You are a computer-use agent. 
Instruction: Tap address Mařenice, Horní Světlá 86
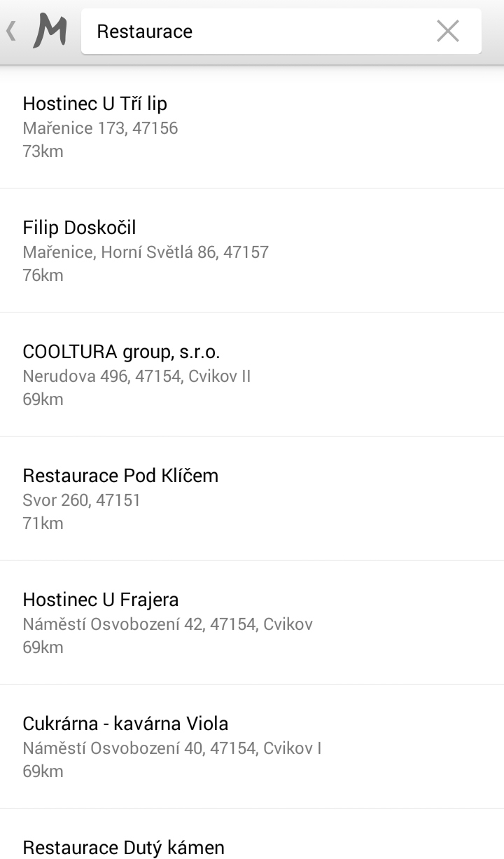coord(146,252)
